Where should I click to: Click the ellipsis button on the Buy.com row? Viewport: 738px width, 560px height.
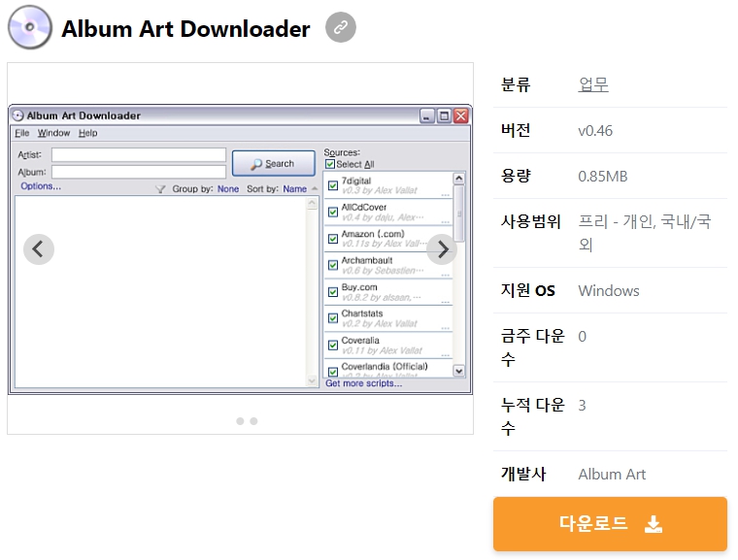pos(446,301)
